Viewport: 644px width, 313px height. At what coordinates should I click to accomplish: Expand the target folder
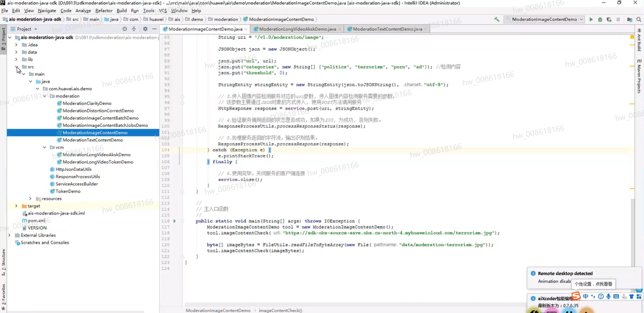(16, 206)
